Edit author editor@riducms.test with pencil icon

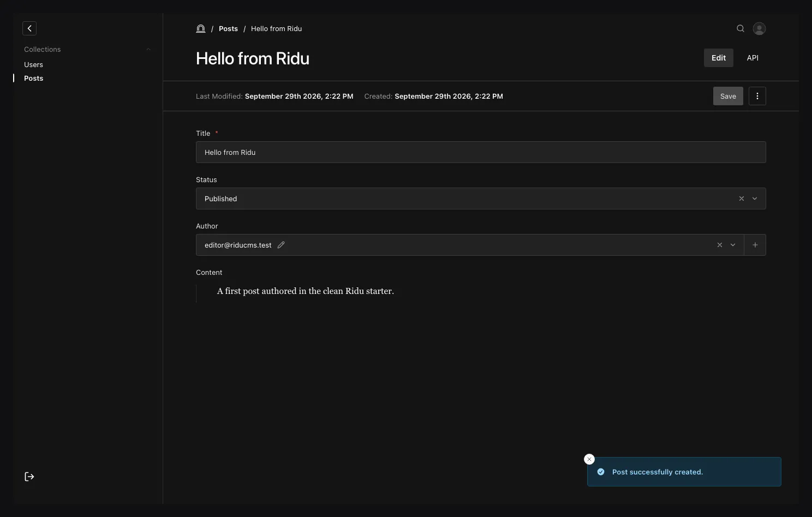click(x=281, y=245)
